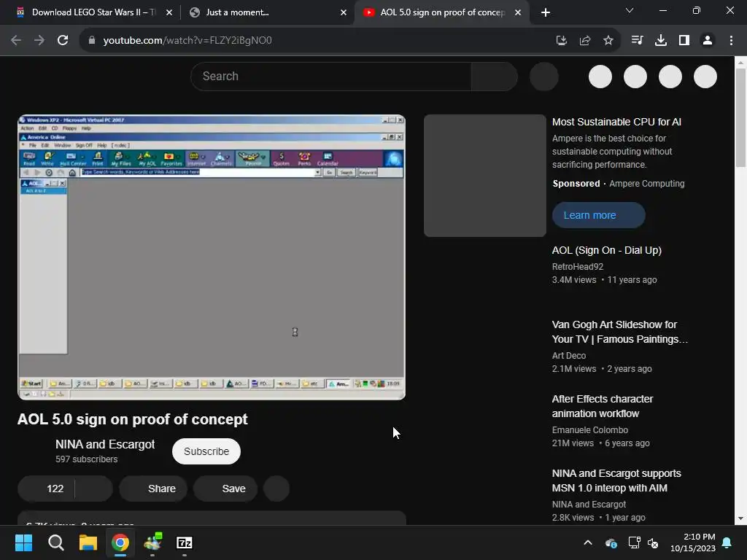Reload the YouTube page
This screenshot has height=560, width=747.
click(x=63, y=41)
